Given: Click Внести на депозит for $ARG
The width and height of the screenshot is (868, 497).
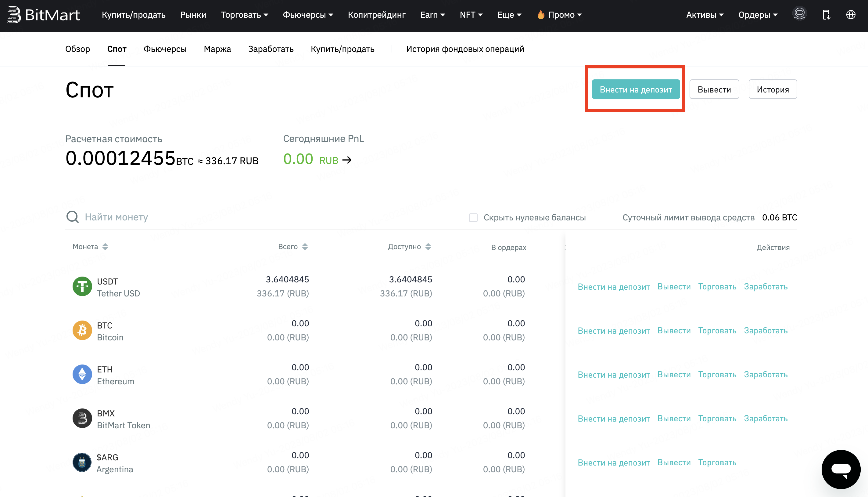Looking at the screenshot, I should tap(614, 463).
